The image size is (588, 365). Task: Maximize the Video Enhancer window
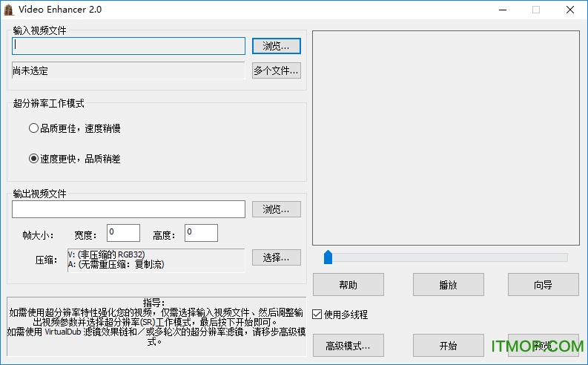536,10
